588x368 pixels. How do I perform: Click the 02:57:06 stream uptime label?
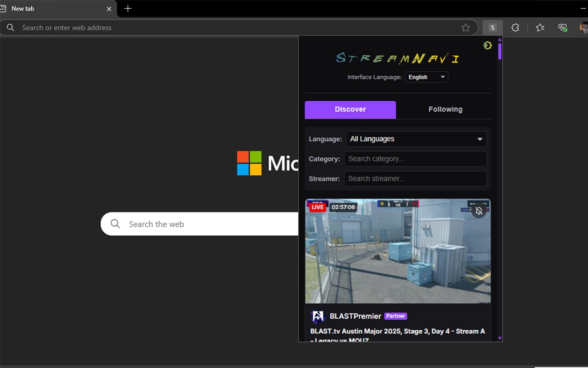pyautogui.click(x=344, y=207)
